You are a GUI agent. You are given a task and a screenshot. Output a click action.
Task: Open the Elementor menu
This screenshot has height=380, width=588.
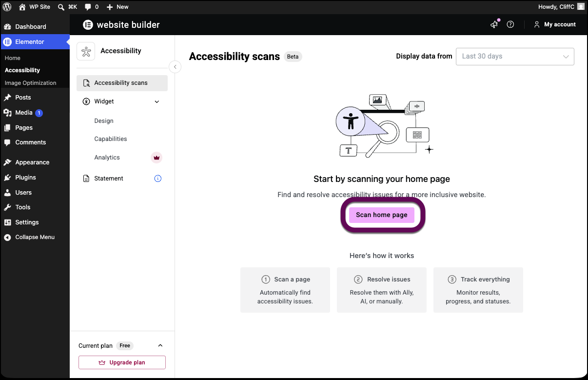point(35,41)
